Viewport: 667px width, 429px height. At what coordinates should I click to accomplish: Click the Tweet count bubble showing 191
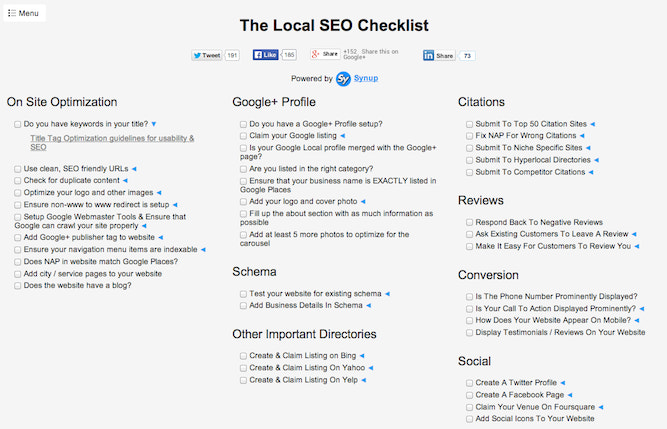pos(232,55)
